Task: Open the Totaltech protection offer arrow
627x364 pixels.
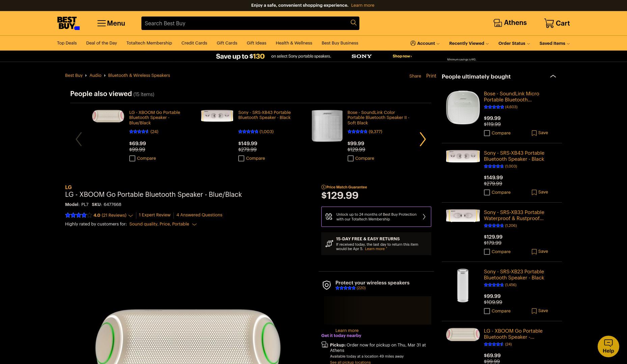Action: pos(424,217)
